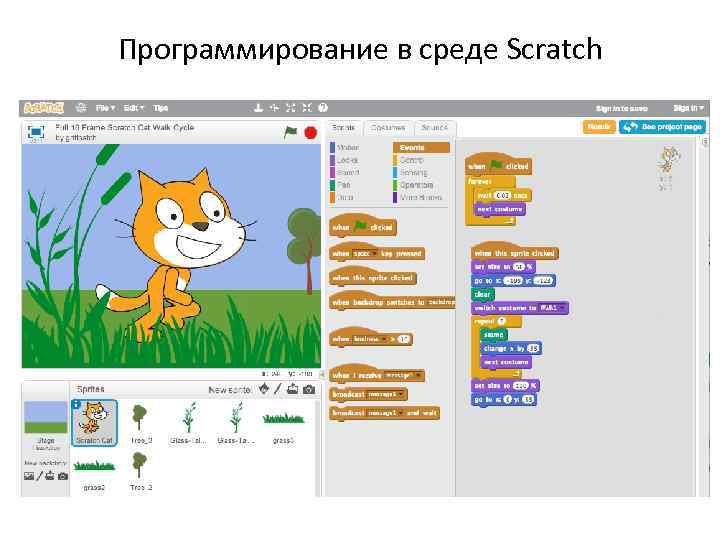Open message dropdown in 'when I receive' block
The image size is (720, 540).
point(403,376)
